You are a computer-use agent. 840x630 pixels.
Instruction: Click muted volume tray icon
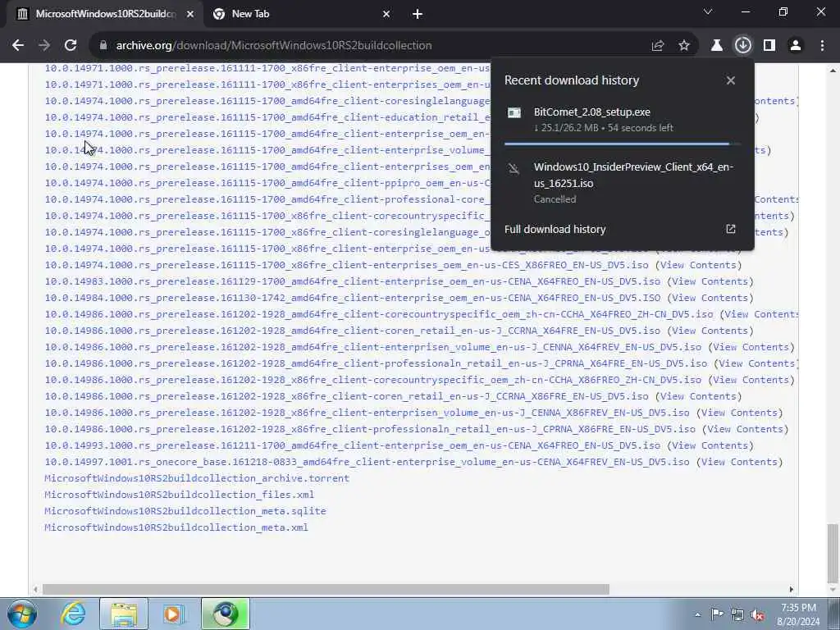[x=757, y=614]
